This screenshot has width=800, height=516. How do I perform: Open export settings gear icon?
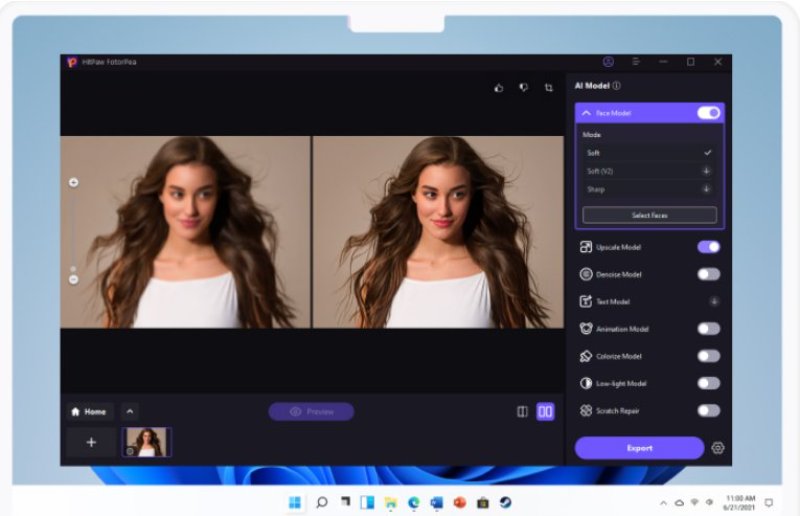pyautogui.click(x=718, y=448)
